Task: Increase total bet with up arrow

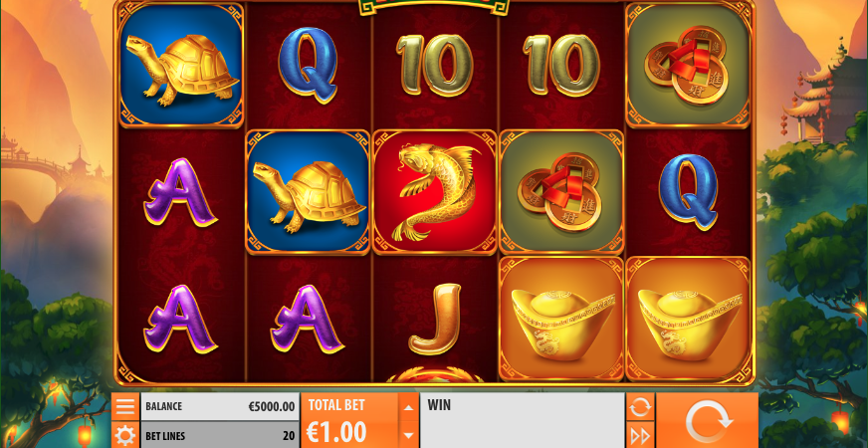Action: (x=408, y=407)
